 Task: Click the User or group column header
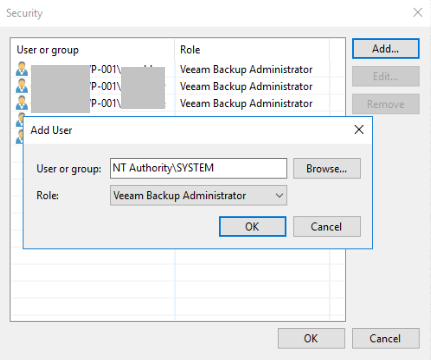[x=48, y=50]
